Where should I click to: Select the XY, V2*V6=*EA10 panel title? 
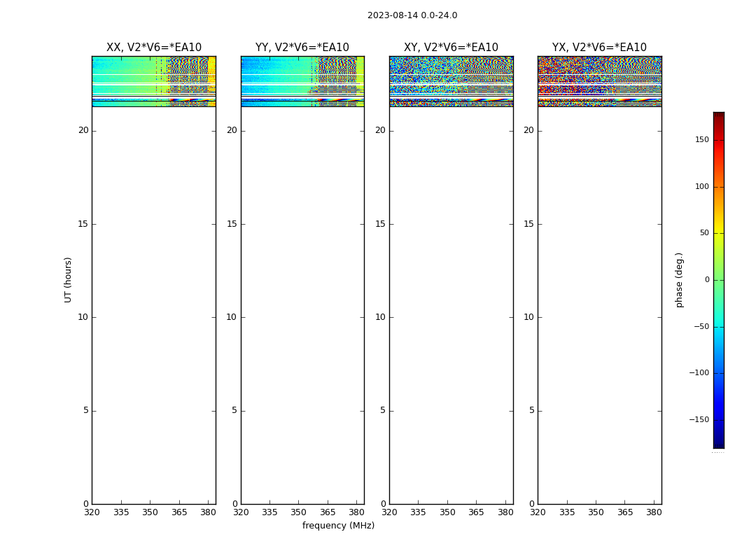point(451,48)
